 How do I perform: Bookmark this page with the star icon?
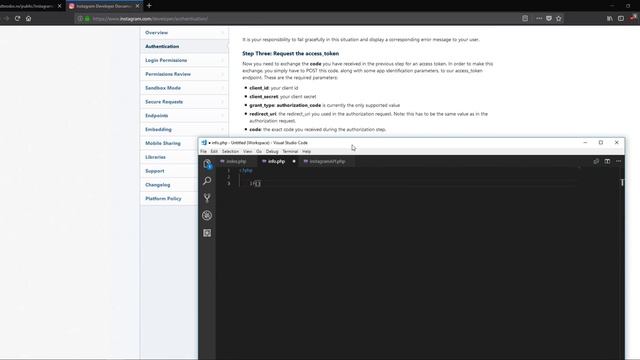point(559,18)
